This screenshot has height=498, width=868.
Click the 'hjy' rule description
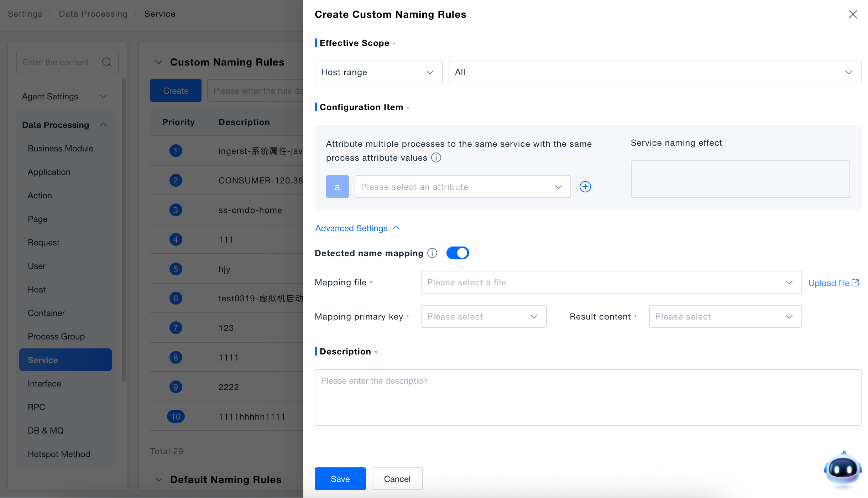pyautogui.click(x=224, y=269)
